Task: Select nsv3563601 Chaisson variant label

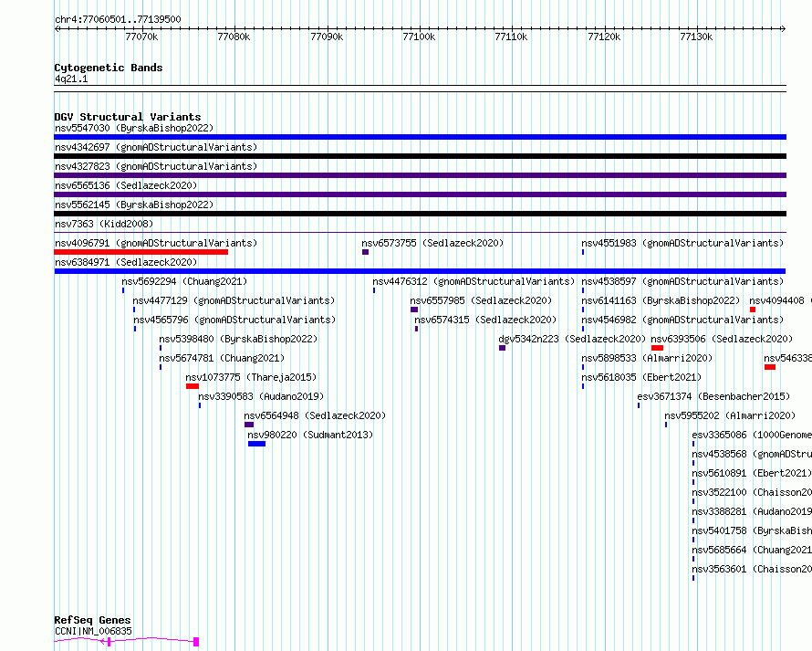Action: click(x=752, y=569)
